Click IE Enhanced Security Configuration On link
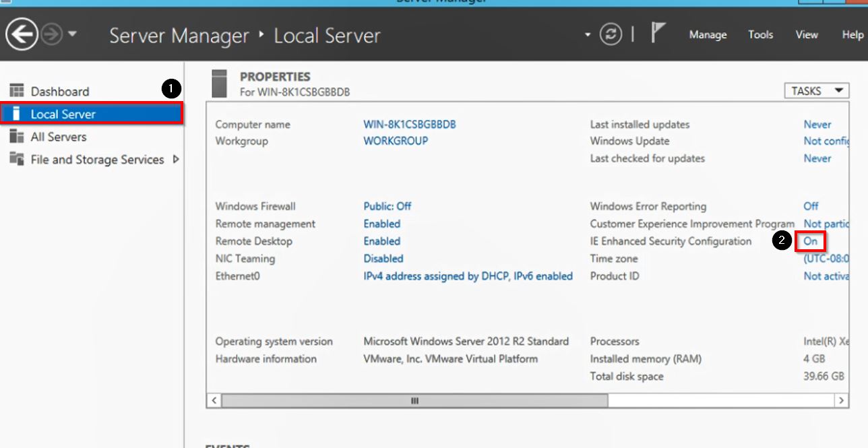Image resolution: width=868 pixels, height=448 pixels. point(810,241)
